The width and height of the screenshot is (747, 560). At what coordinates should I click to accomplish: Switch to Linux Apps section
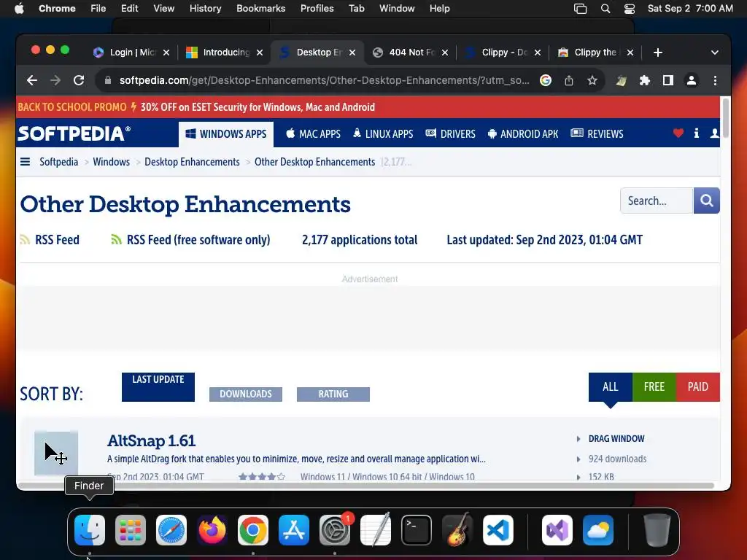click(x=383, y=134)
